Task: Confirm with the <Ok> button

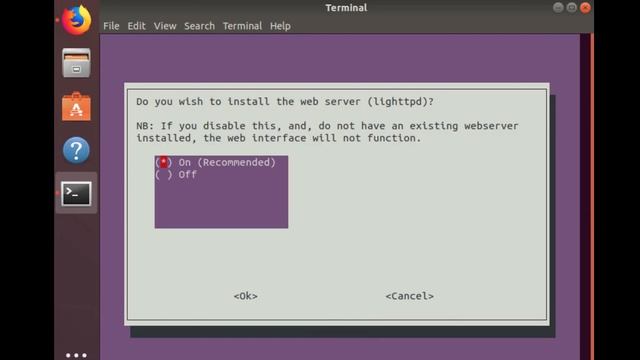Action: pyautogui.click(x=246, y=296)
